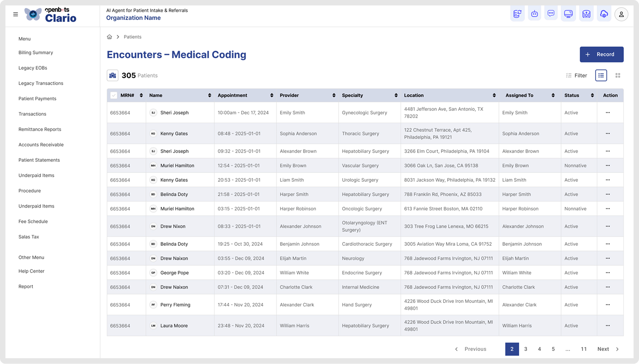This screenshot has width=639, height=364.
Task: Sort table by Specialty column
Action: click(x=396, y=95)
